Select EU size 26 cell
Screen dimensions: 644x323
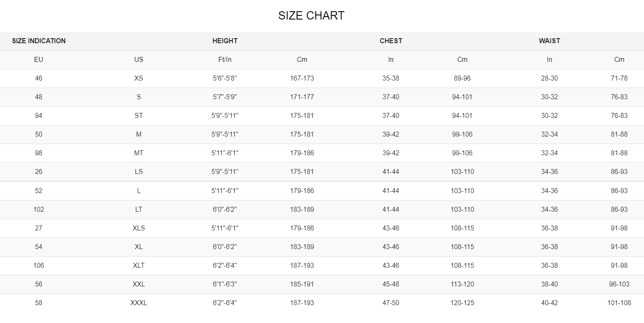39,171
